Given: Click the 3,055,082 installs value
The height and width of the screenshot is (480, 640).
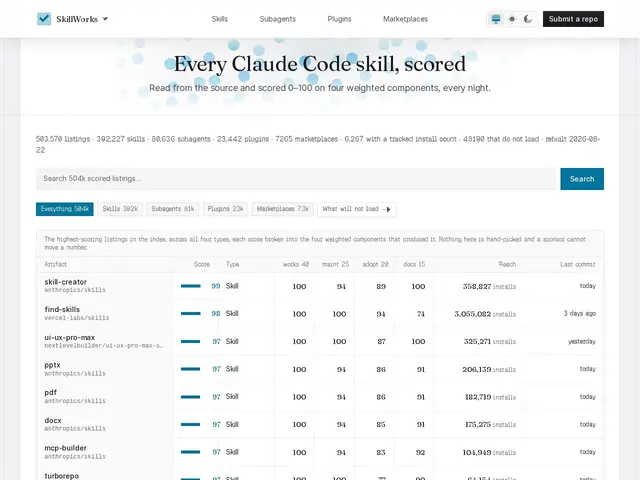Looking at the screenshot, I should click(x=485, y=314).
